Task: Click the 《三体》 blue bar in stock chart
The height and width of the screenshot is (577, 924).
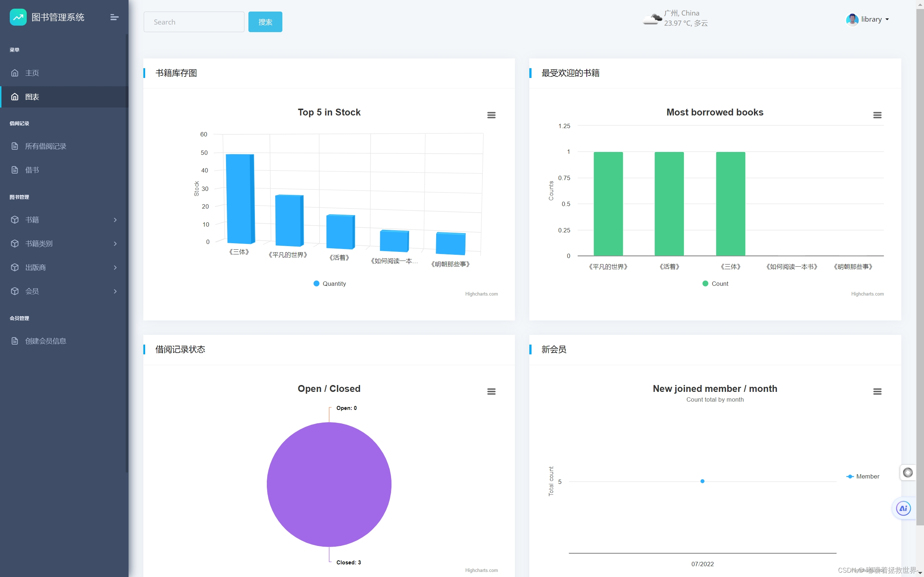Action: [240, 198]
